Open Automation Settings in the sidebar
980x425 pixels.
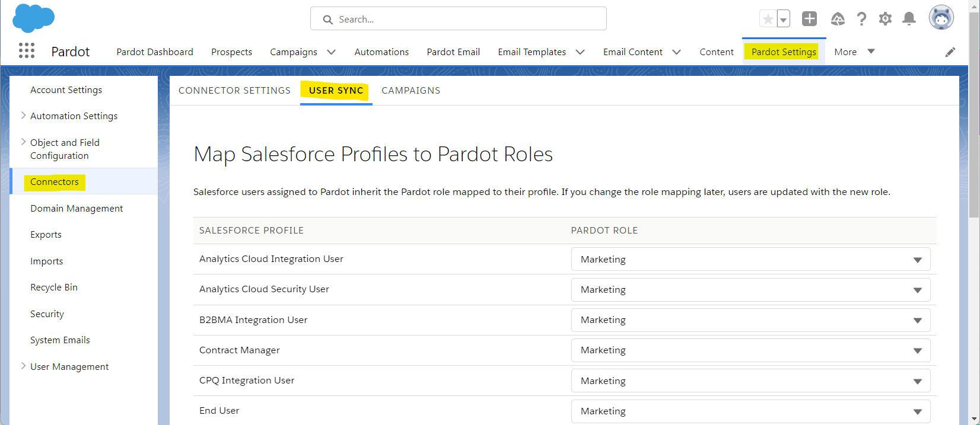click(74, 116)
